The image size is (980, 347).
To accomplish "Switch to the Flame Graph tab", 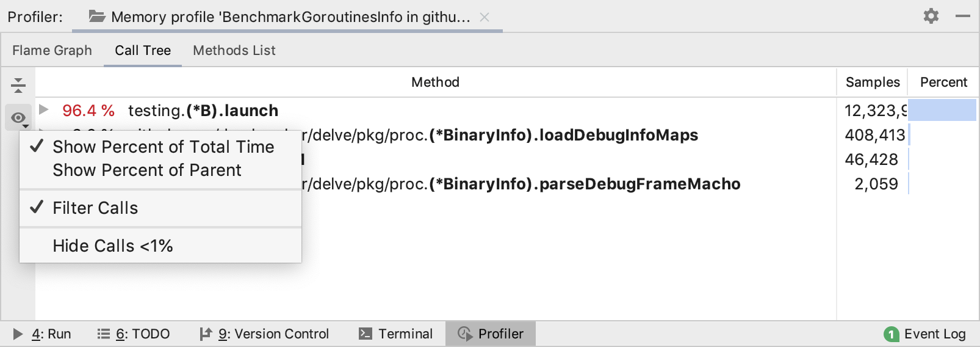I will pos(52,50).
